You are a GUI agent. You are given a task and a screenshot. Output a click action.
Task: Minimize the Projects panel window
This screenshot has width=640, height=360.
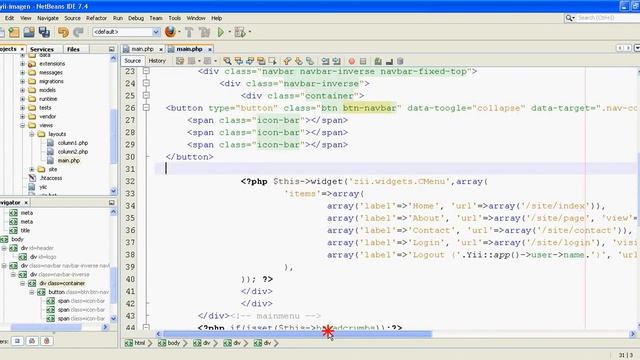111,49
